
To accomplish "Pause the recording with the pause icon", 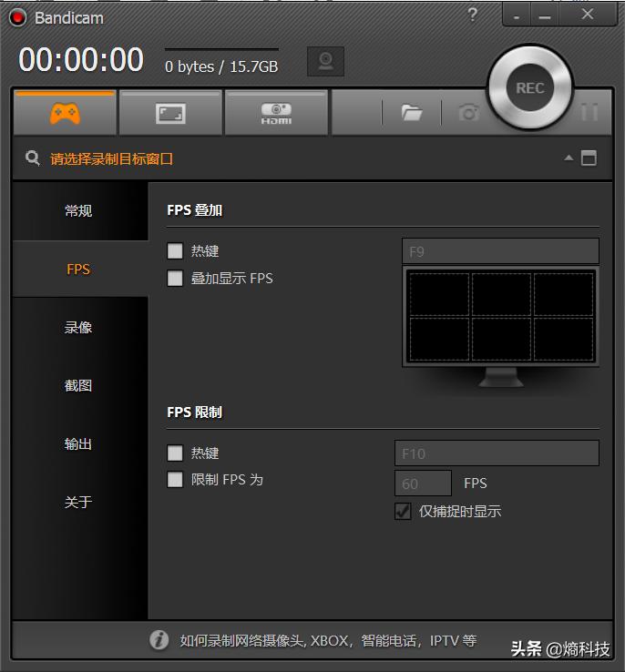I will (589, 112).
